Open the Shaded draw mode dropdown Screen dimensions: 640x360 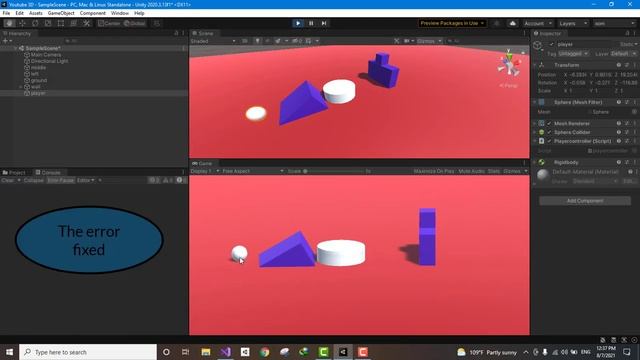pos(213,41)
